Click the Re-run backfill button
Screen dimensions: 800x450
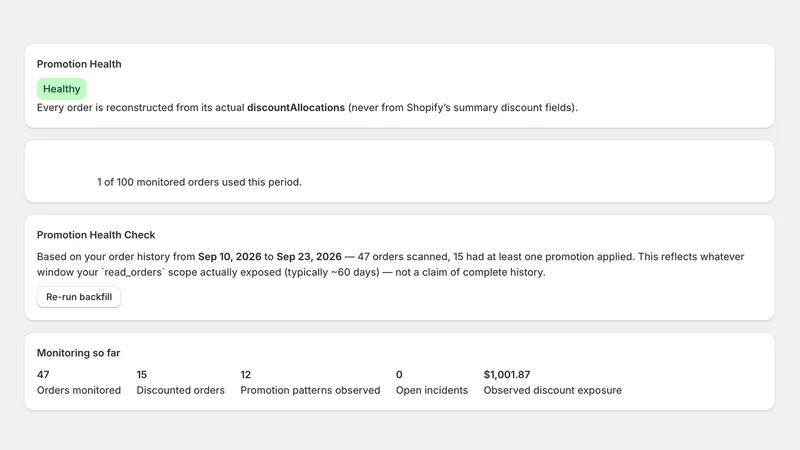coord(79,297)
